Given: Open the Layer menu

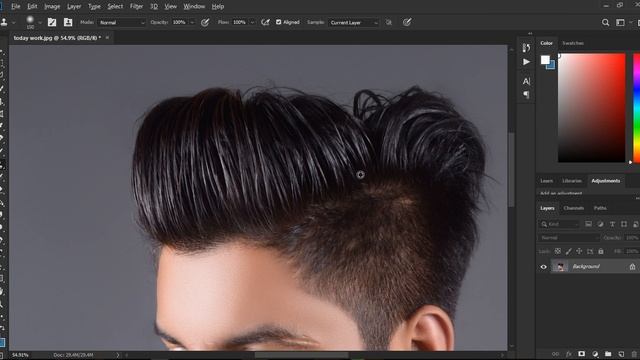Looking at the screenshot, I should (x=74, y=7).
